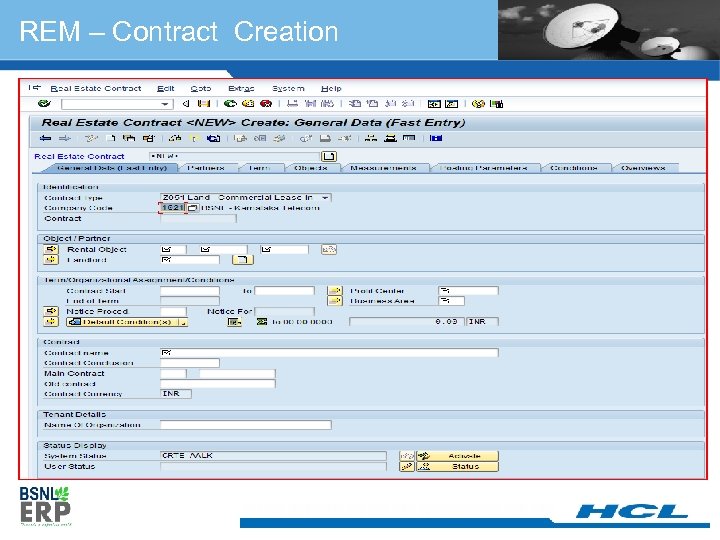
Task: Click the red Cancel round icon
Action: click(x=266, y=104)
